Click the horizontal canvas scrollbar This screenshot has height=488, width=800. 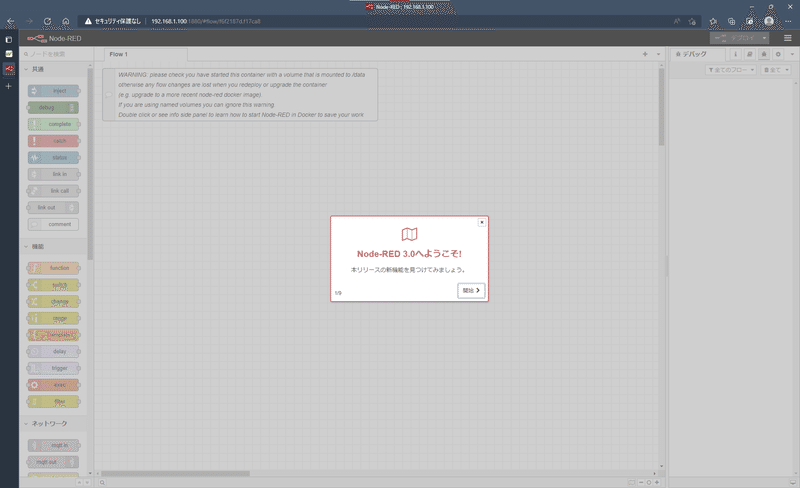(175, 473)
